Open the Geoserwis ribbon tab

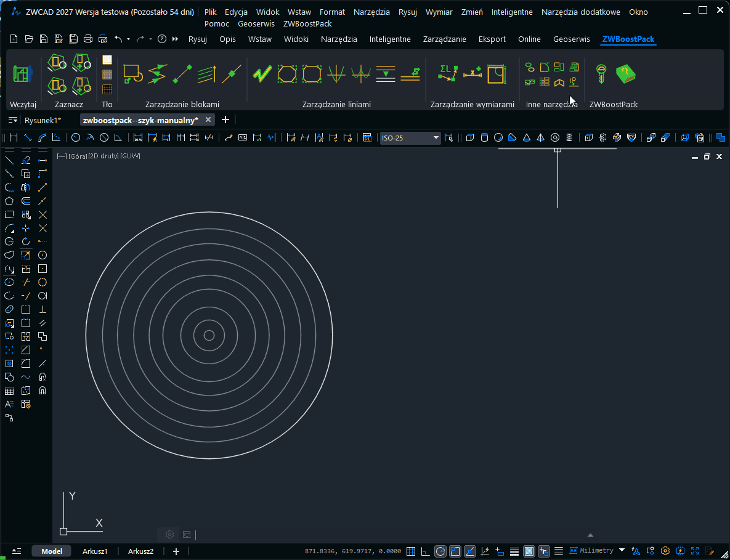click(572, 39)
